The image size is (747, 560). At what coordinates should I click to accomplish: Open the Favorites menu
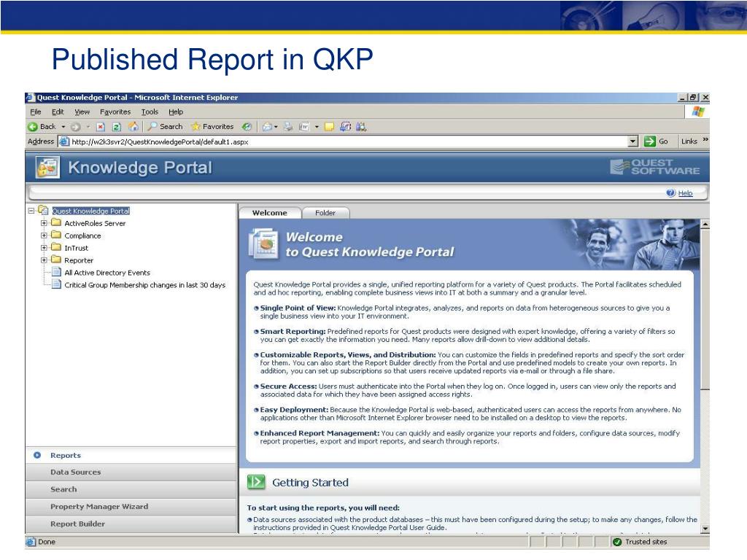click(115, 112)
